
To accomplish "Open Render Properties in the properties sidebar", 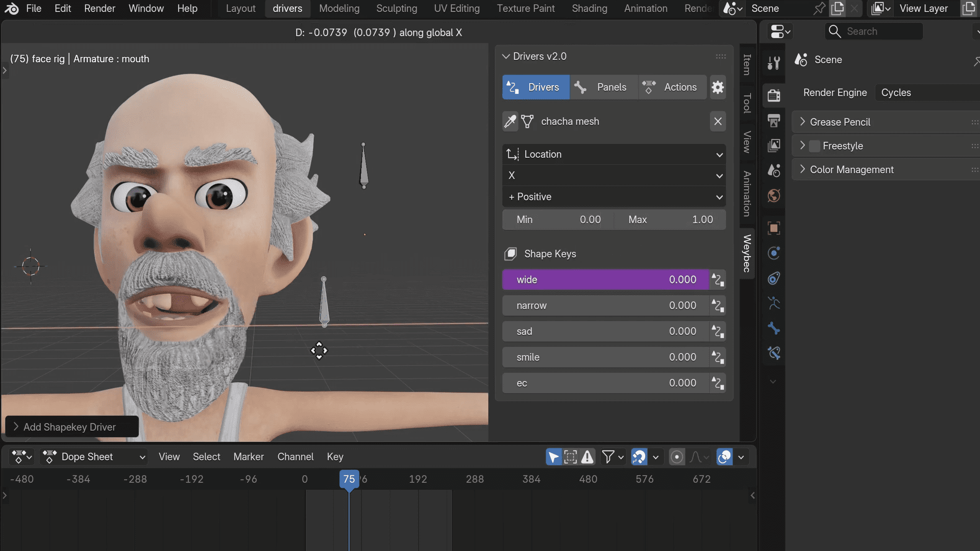I will (773, 95).
